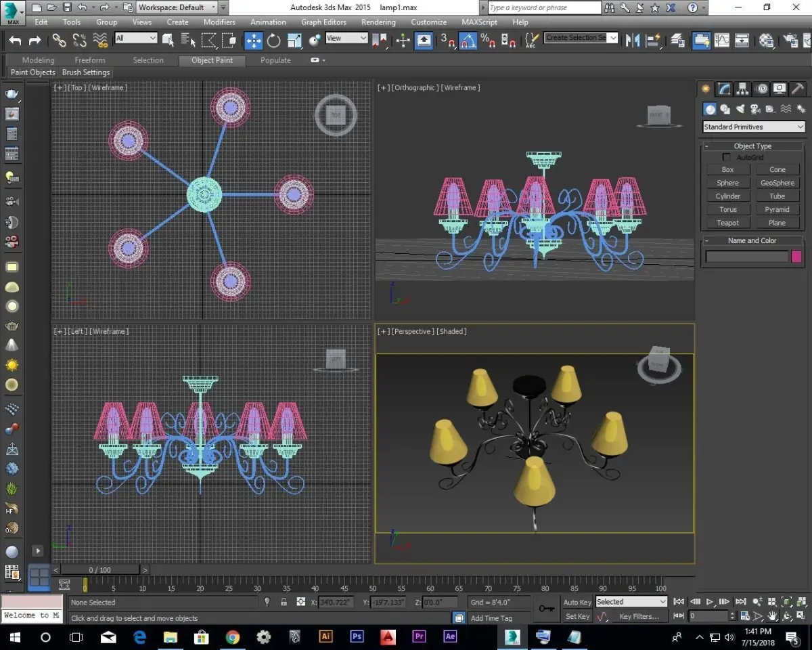Viewport: 812px width, 650px height.
Task: Open the Key Filters dialog button
Action: [x=639, y=616]
